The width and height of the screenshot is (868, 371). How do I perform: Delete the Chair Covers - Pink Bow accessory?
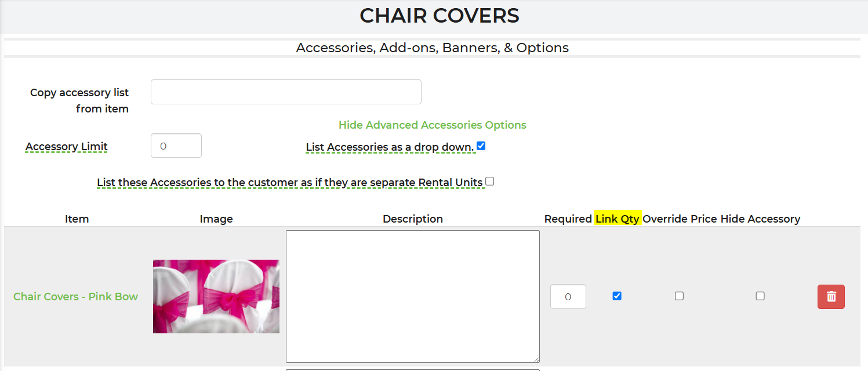(x=831, y=296)
